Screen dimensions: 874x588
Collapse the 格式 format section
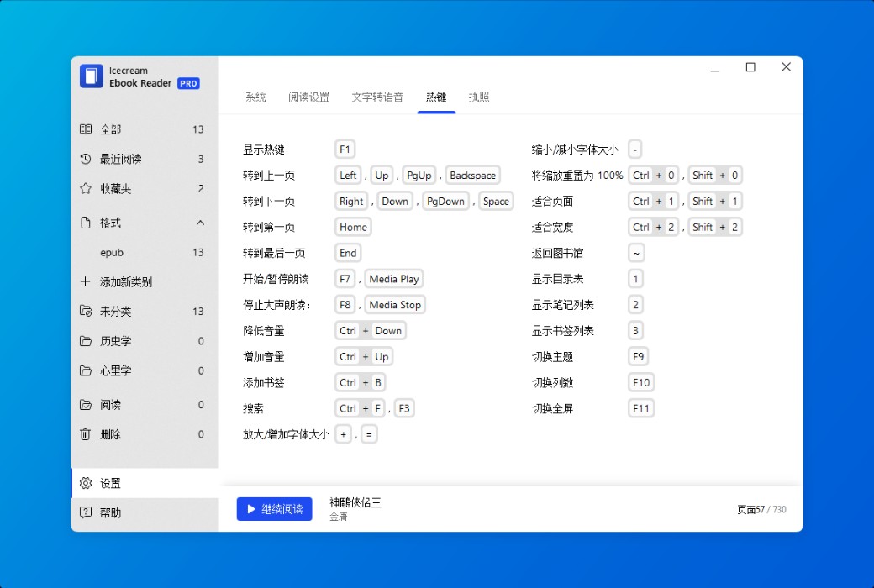coord(200,222)
